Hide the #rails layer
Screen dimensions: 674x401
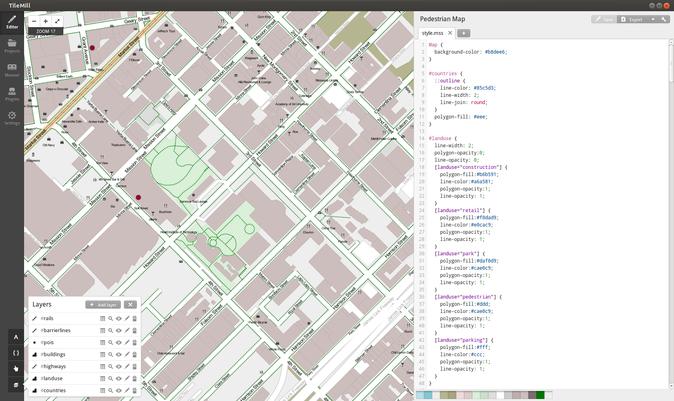pyautogui.click(x=119, y=318)
